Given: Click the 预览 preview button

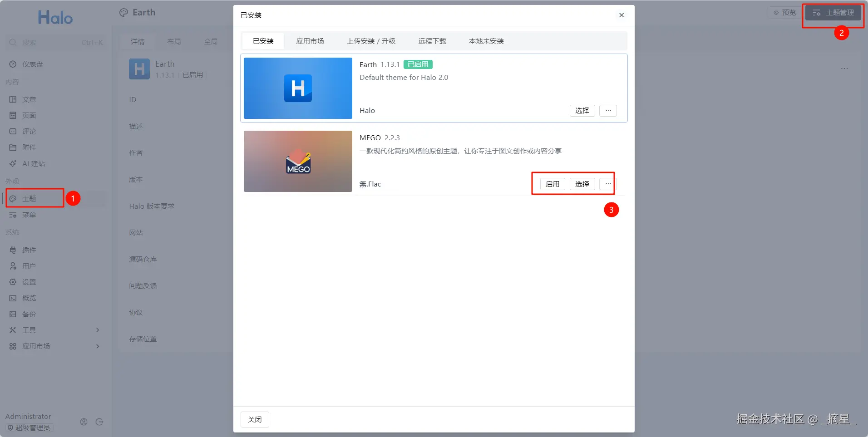Looking at the screenshot, I should pyautogui.click(x=785, y=13).
